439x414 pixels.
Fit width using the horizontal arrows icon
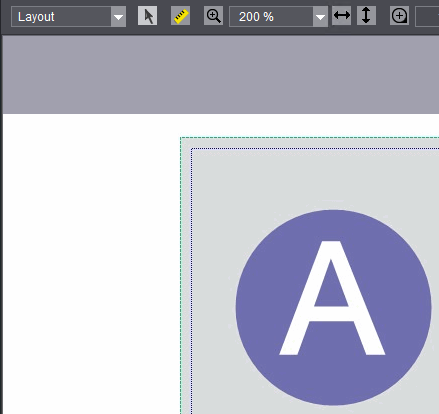[x=341, y=16]
